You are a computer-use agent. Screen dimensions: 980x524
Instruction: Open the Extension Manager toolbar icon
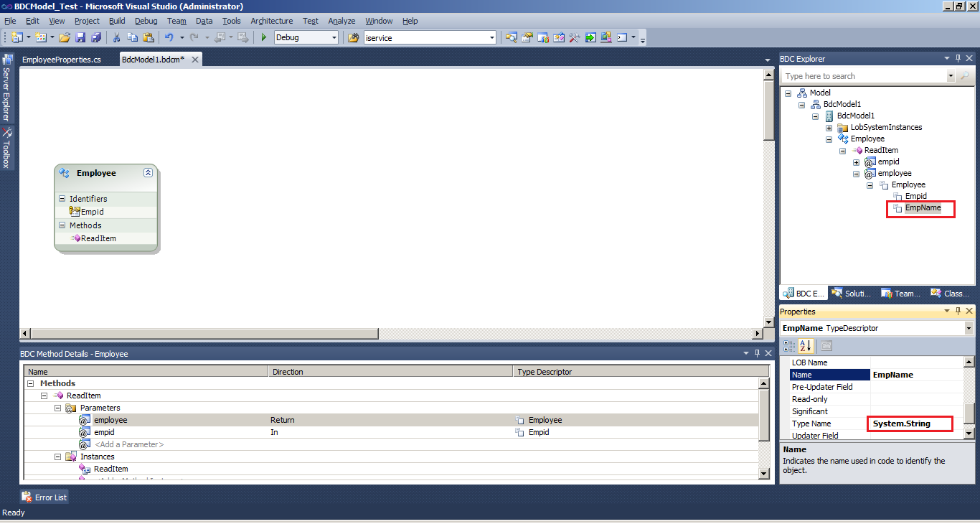click(x=606, y=37)
